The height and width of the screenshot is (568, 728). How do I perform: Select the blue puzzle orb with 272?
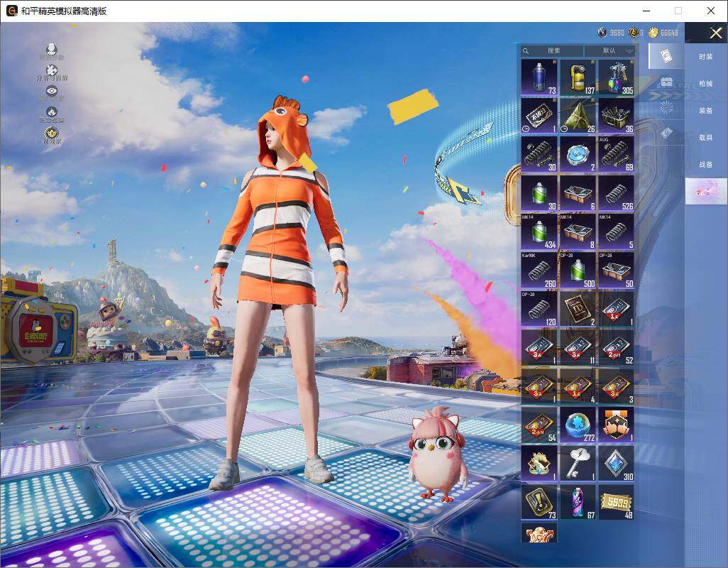coord(578,425)
